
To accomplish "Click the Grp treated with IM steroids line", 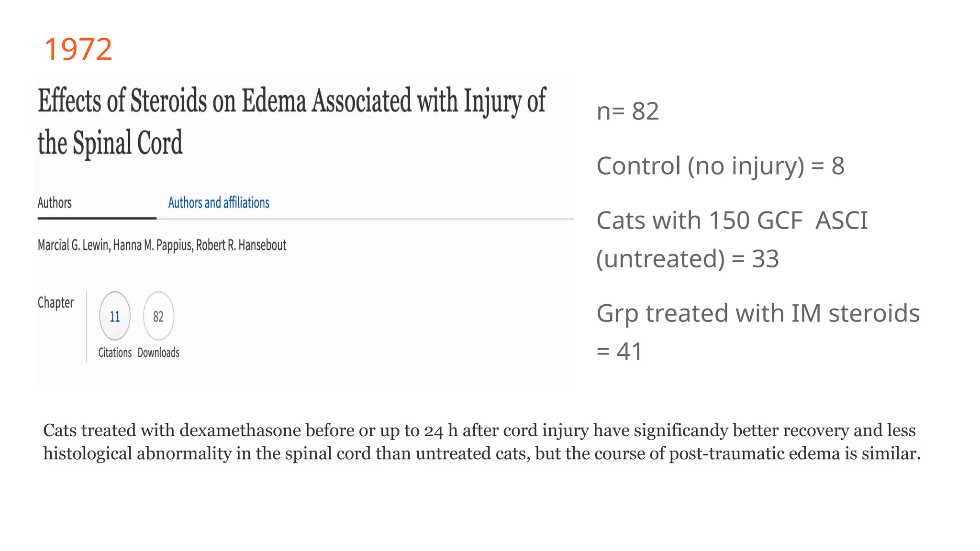I will point(758,313).
